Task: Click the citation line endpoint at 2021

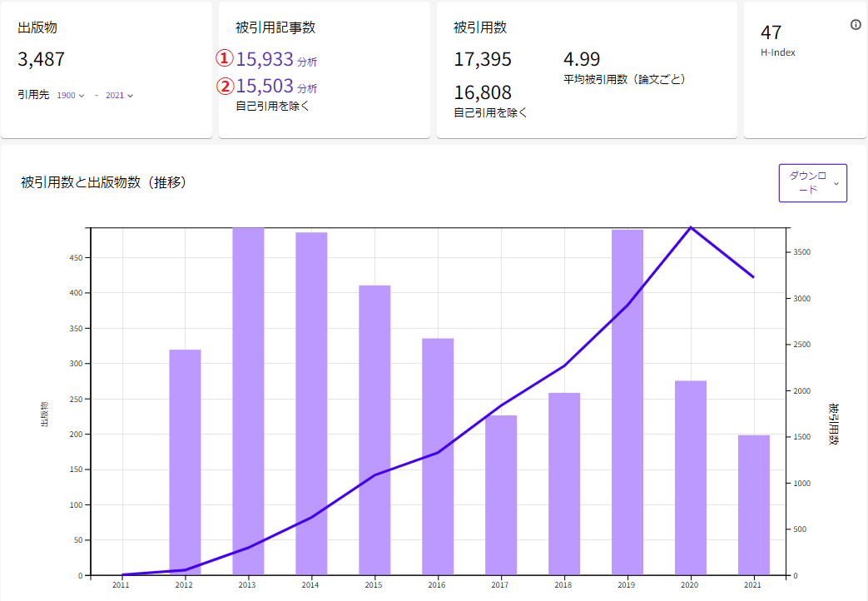Action: [753, 277]
